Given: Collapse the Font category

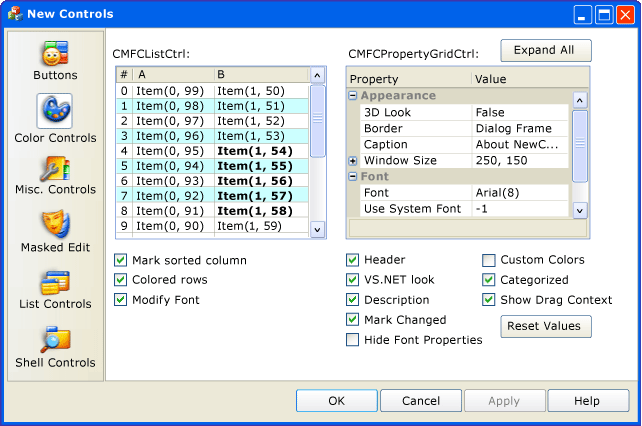Looking at the screenshot, I should [x=353, y=177].
